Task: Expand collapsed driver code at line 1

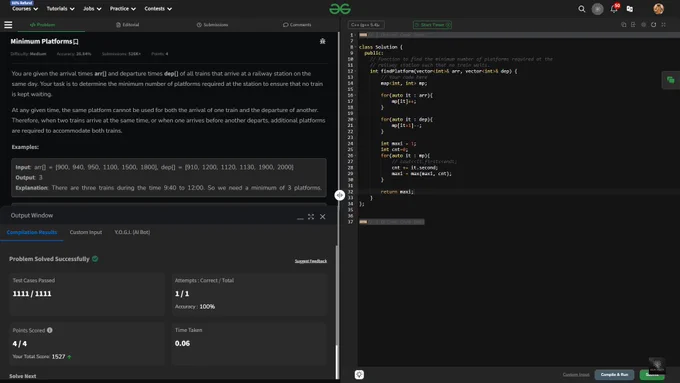Action: [x=363, y=35]
